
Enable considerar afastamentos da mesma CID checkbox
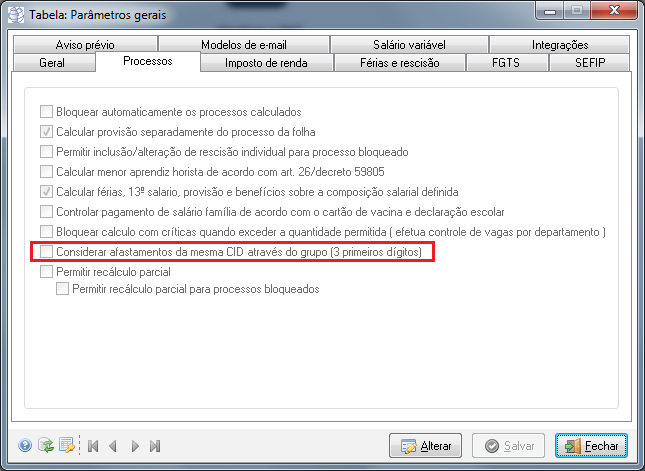(x=46, y=253)
